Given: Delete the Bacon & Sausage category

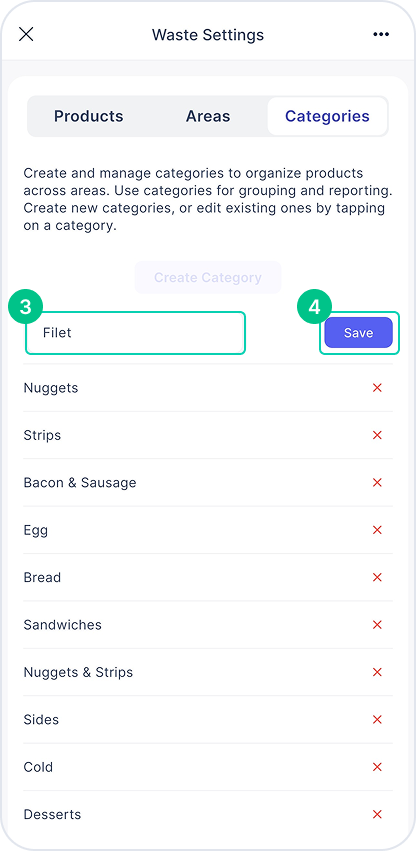Looking at the screenshot, I should pos(377,482).
